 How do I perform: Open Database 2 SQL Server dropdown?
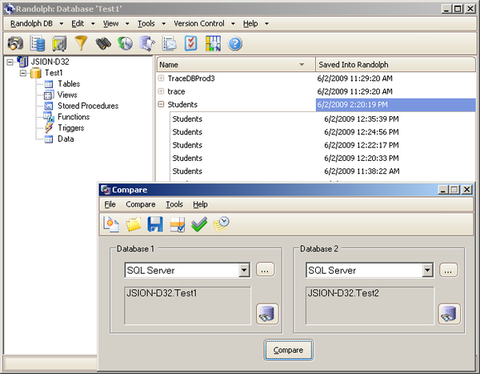pyautogui.click(x=427, y=270)
